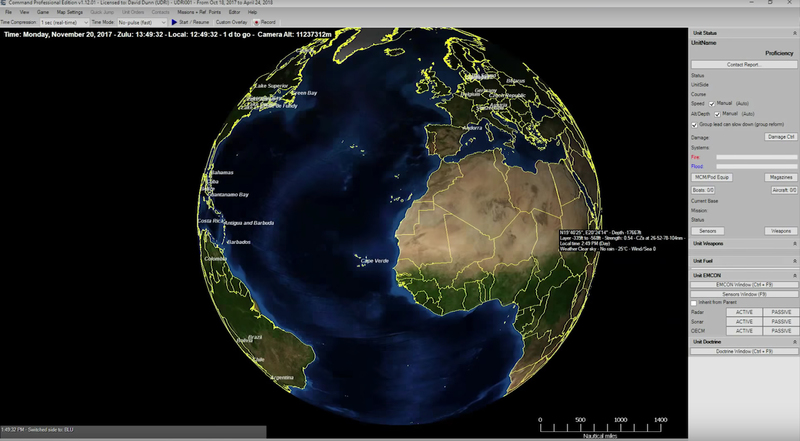The height and width of the screenshot is (441, 800).
Task: Collapse the Unit Status panel chevron
Action: pos(793,33)
